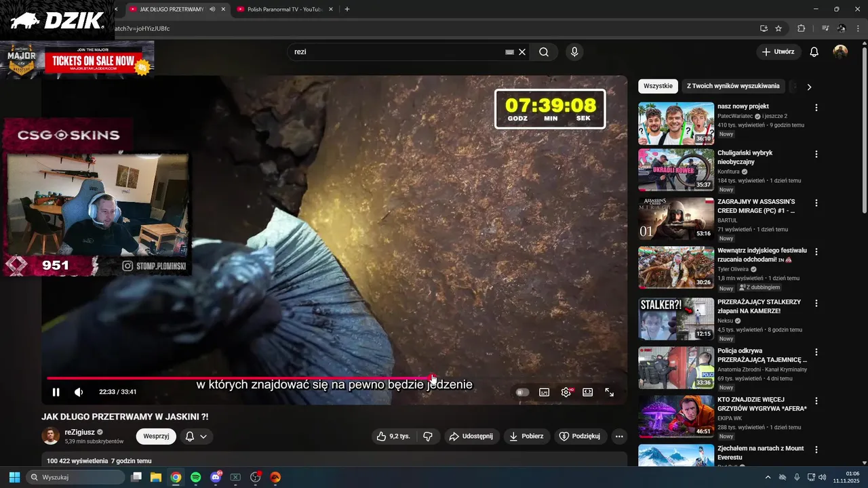Viewport: 868px width, 488px height.
Task: Pause the video with the player button
Action: click(x=56, y=392)
